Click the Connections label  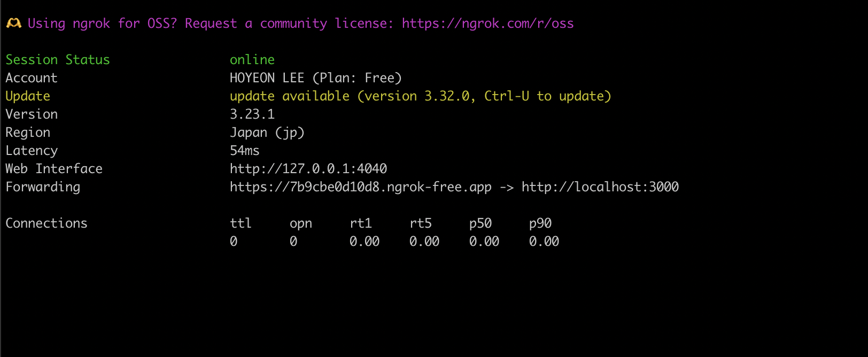[x=46, y=223]
